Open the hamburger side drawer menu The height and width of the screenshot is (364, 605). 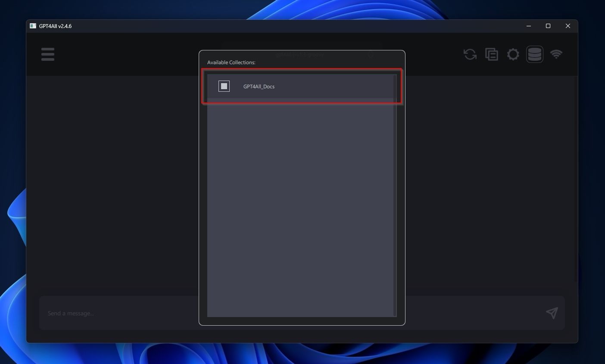coord(48,54)
